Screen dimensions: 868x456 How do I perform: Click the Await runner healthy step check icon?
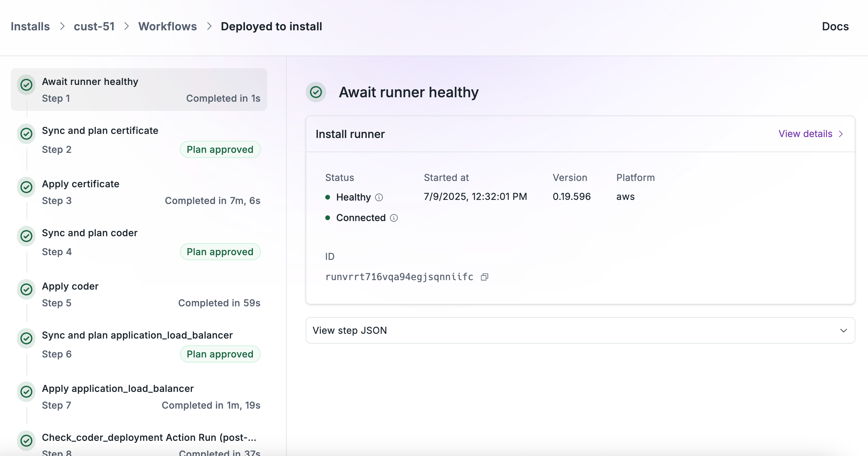coord(26,84)
